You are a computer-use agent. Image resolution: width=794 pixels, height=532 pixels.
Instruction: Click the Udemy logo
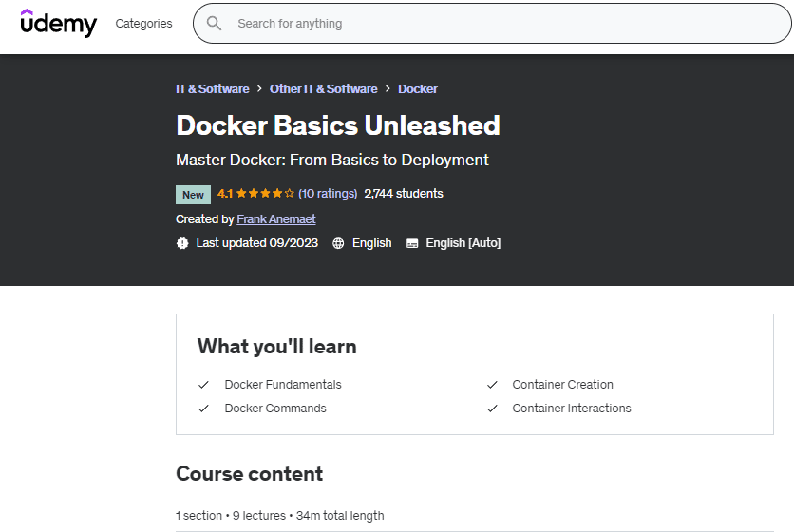pos(59,23)
